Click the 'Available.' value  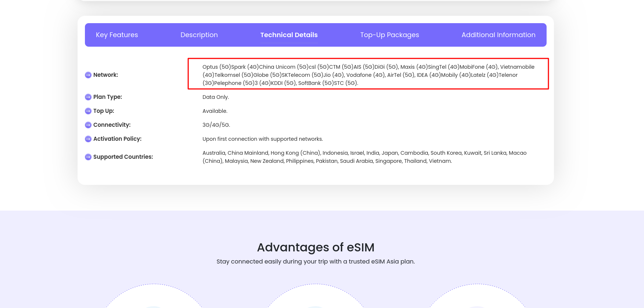click(215, 111)
